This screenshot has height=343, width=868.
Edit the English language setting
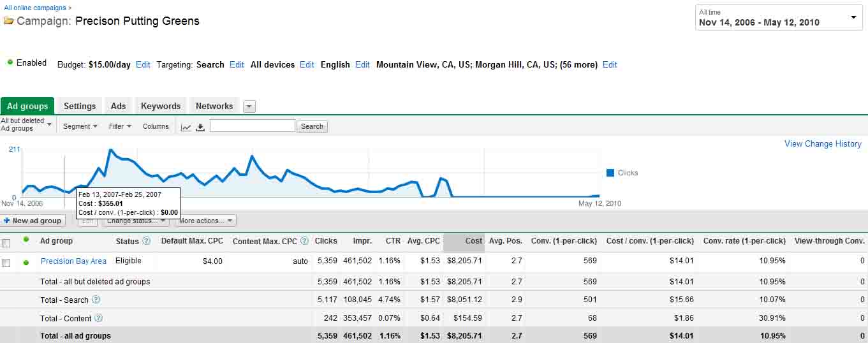click(362, 64)
